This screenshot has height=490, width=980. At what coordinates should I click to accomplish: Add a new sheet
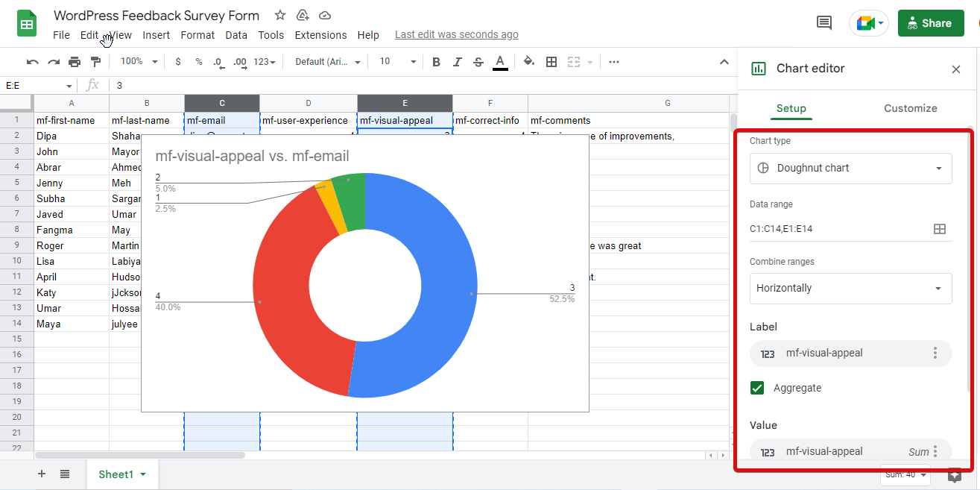[42, 474]
